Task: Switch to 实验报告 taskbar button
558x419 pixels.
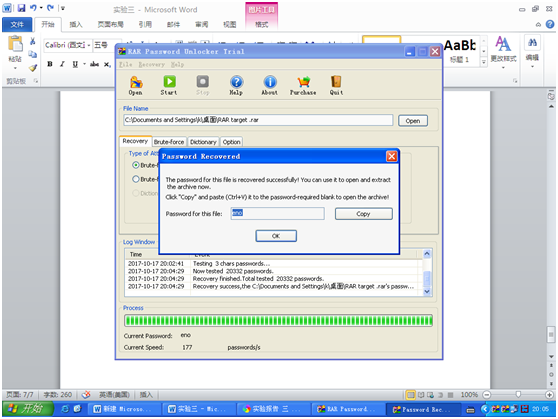Action: tap(274, 409)
